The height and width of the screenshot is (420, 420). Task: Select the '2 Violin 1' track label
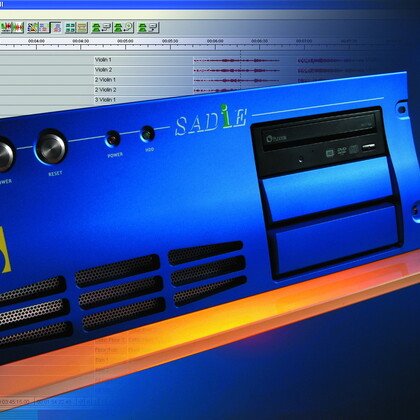105,80
